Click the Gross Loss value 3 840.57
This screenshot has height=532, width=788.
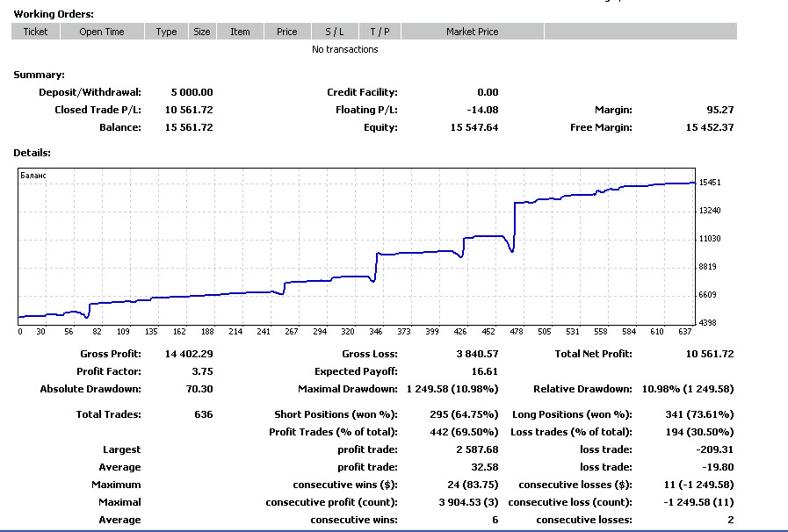click(x=477, y=354)
